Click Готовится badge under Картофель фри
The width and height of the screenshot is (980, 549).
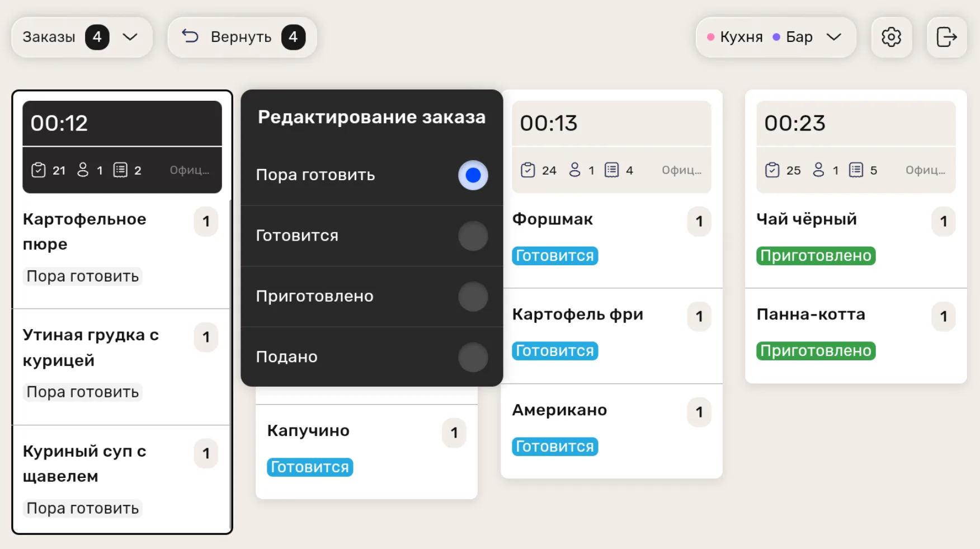(x=555, y=351)
